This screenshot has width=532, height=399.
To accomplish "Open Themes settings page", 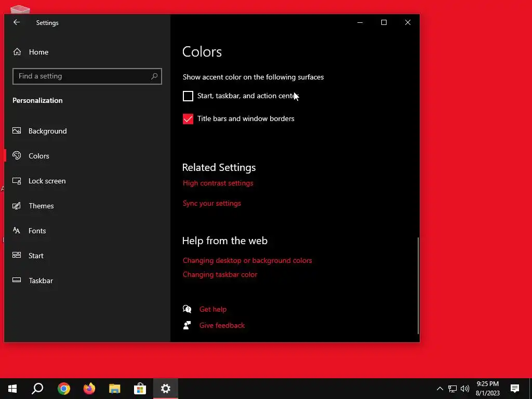I will coord(33,206).
